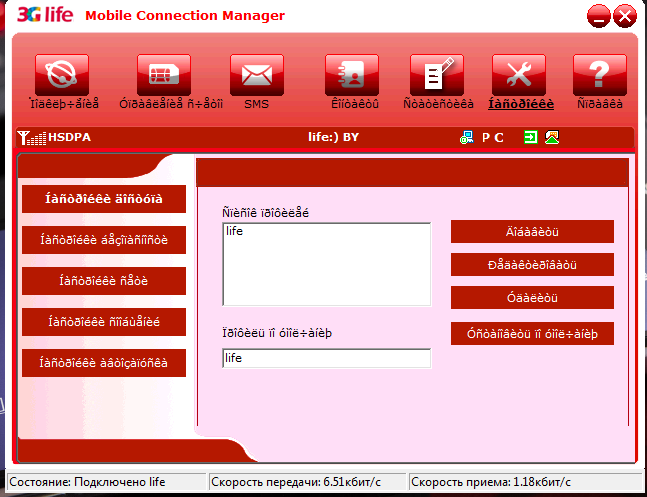Viewport: 647px width, 497px height.
Task: Select the second left menu item, security settings
Action: 104,240
